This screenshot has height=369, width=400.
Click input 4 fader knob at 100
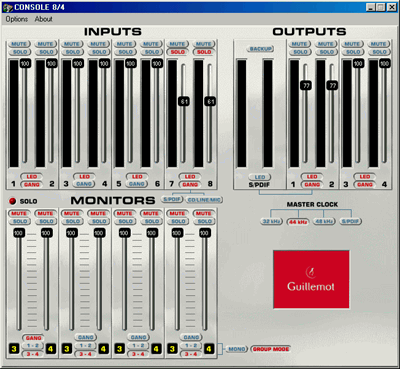(104, 64)
